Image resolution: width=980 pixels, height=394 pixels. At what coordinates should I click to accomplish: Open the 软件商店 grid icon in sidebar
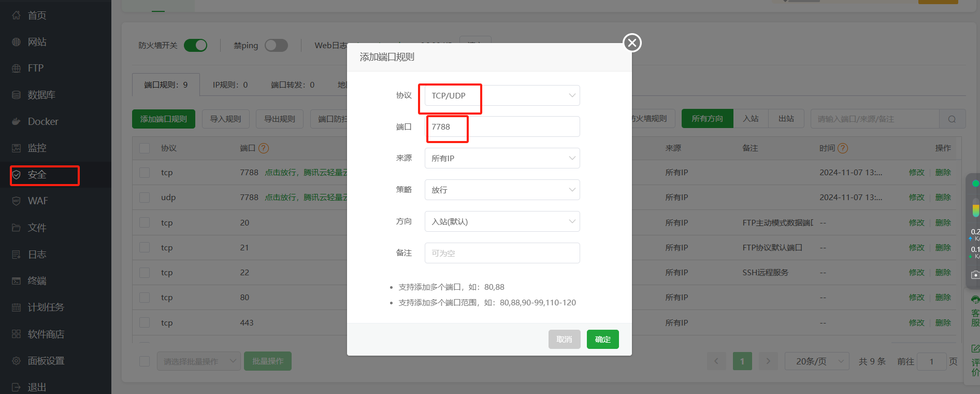17,334
